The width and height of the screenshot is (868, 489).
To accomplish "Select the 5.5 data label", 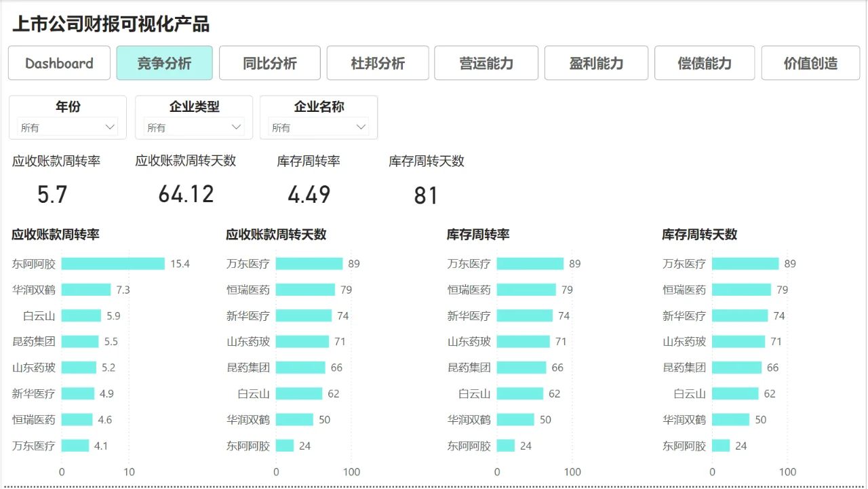I will (111, 342).
